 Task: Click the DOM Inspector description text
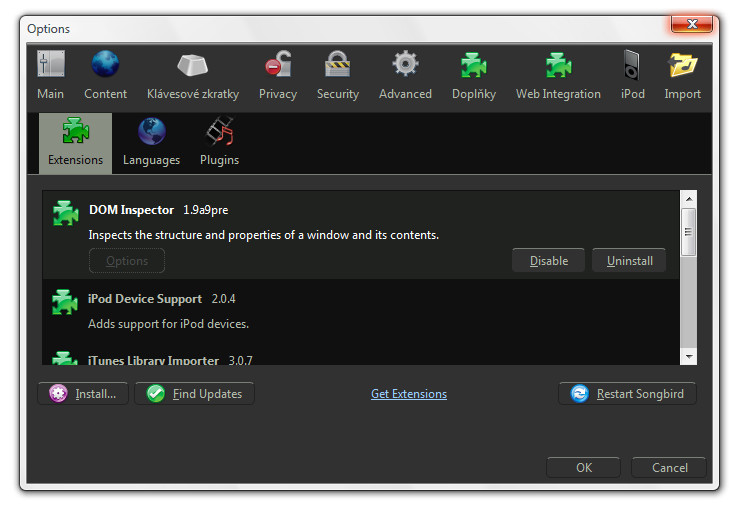coord(263,235)
